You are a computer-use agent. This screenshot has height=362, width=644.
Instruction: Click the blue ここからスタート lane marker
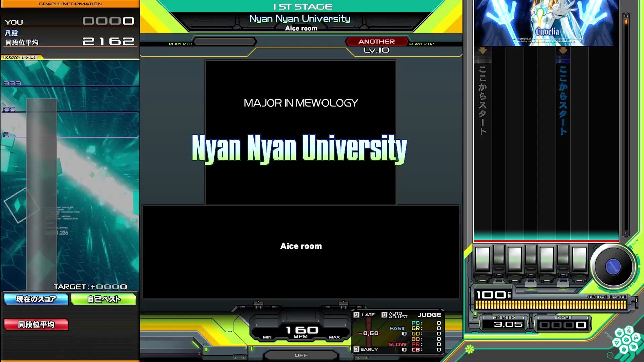pos(563,101)
